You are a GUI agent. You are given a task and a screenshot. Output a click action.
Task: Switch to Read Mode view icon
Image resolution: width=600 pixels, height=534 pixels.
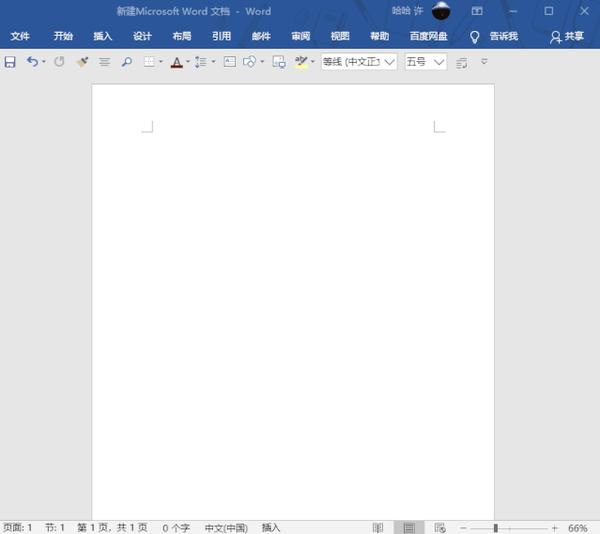(x=378, y=528)
